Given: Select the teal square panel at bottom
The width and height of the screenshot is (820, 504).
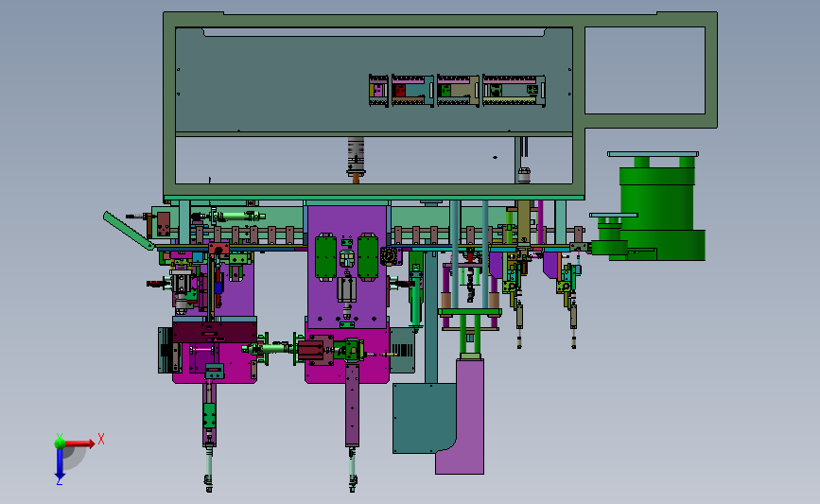Looking at the screenshot, I should point(424,418).
